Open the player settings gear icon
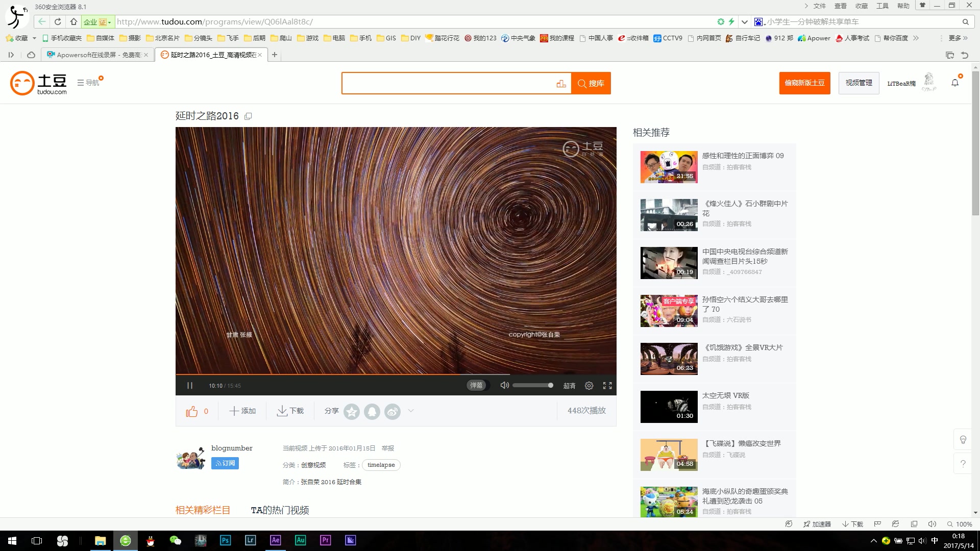 pos(589,386)
